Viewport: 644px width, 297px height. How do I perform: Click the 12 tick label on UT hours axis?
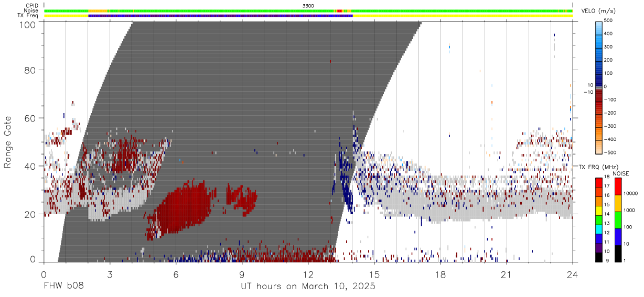(x=308, y=274)
